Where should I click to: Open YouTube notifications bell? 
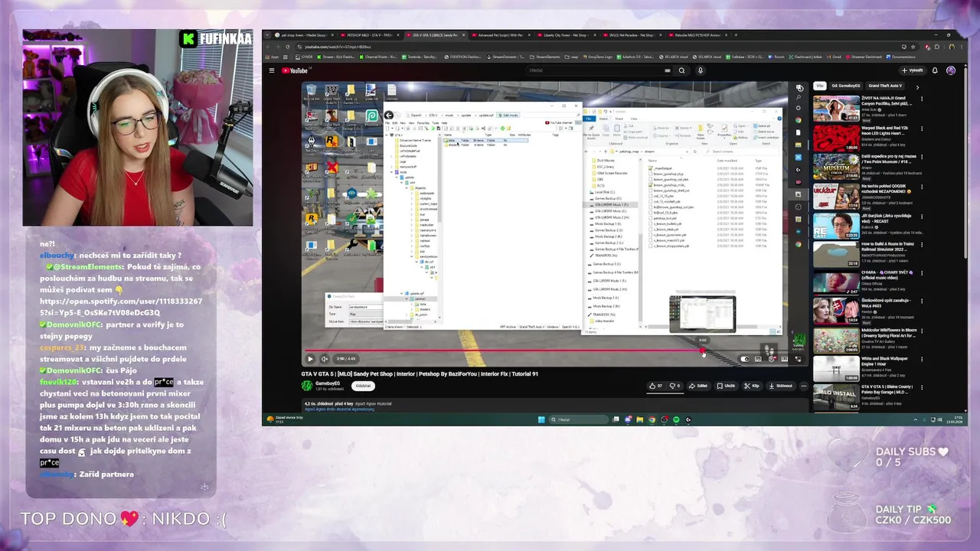935,70
